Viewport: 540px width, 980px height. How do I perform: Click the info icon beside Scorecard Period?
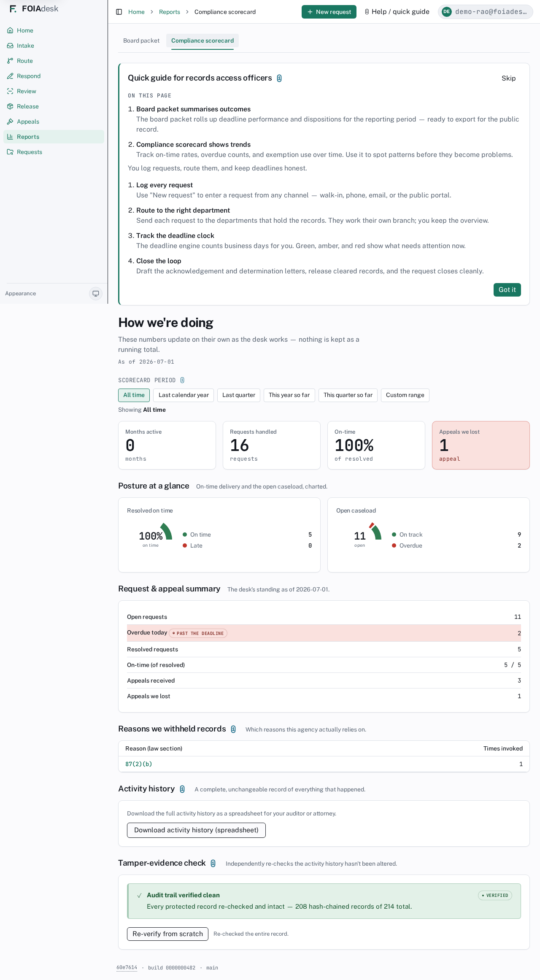pyautogui.click(x=182, y=380)
